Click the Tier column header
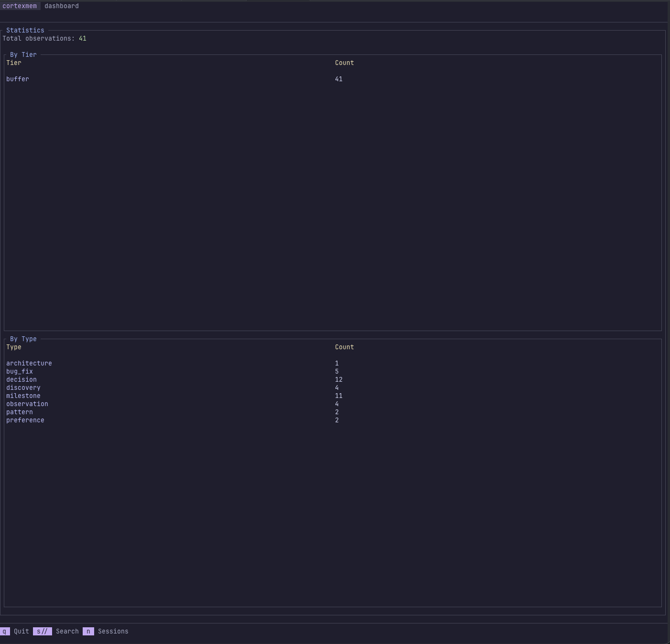670x644 pixels. (14, 63)
